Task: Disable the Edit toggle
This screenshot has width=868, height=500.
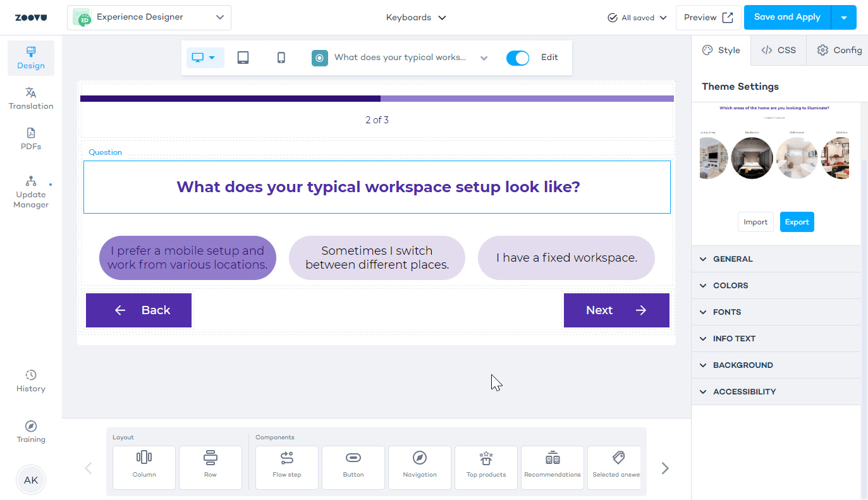Action: click(518, 58)
